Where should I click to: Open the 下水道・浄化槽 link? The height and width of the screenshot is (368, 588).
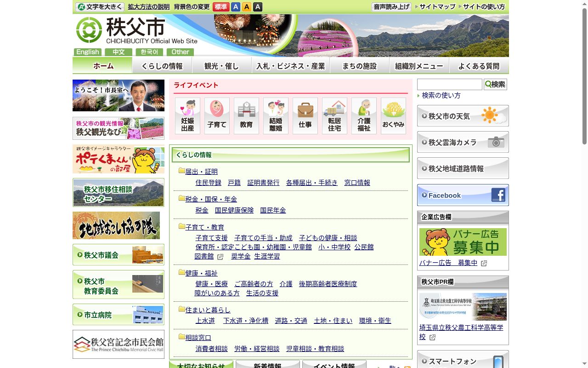246,321
